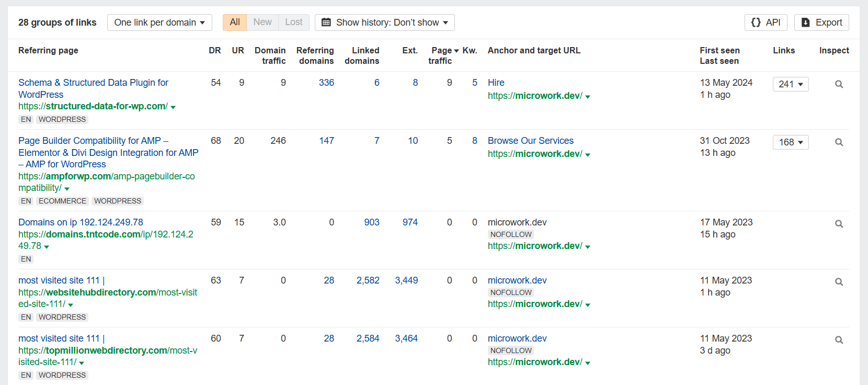The width and height of the screenshot is (868, 385).
Task: Click the API button
Action: click(766, 22)
